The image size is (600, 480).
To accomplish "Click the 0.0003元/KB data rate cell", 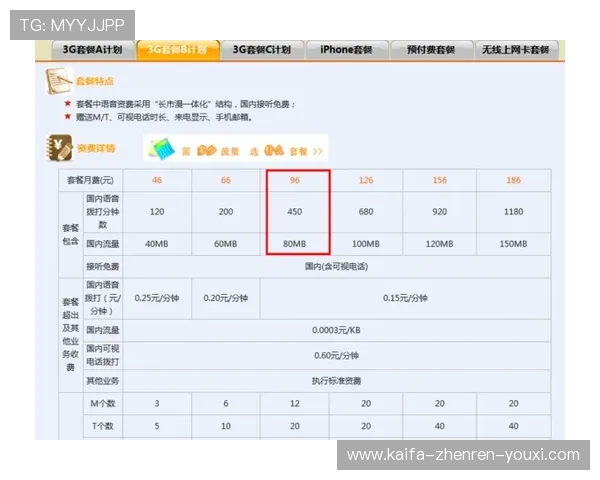I will pos(337,330).
